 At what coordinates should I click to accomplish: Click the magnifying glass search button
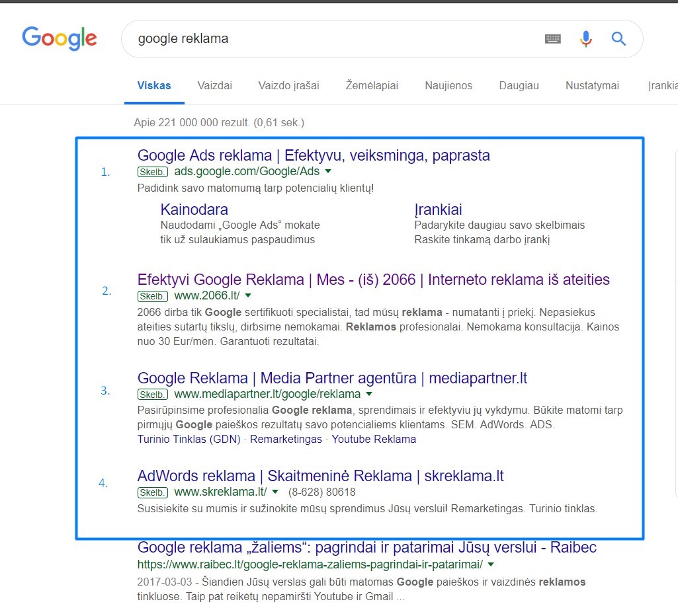tap(618, 39)
